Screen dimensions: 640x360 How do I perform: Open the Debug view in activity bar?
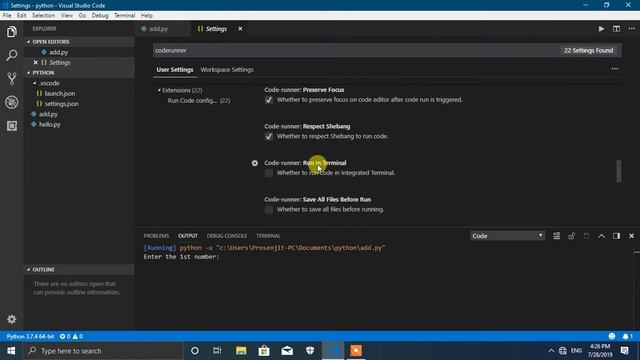11,102
